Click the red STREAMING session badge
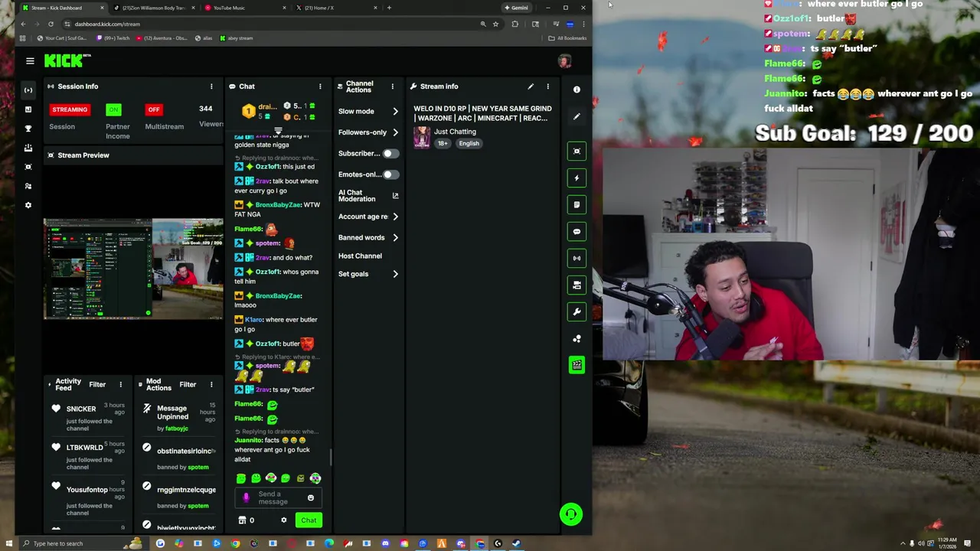980x551 pixels. 70,109
